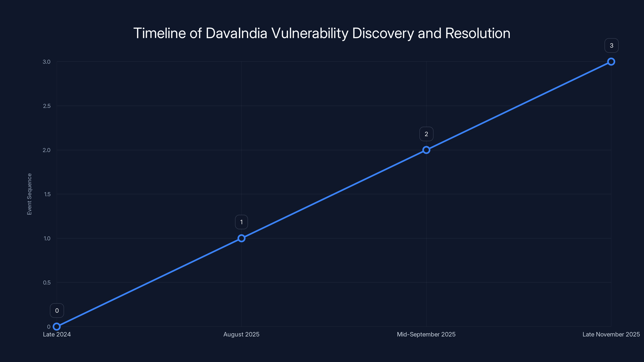Click the label badge showing 1

(242, 222)
